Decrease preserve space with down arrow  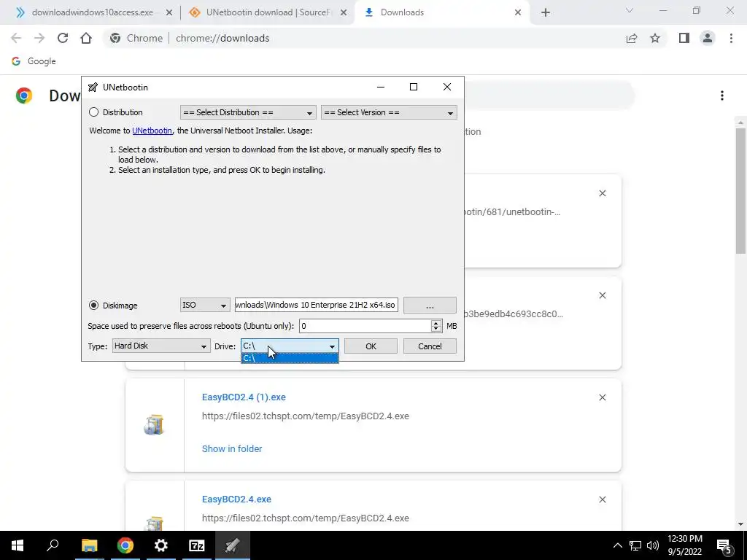point(436,330)
